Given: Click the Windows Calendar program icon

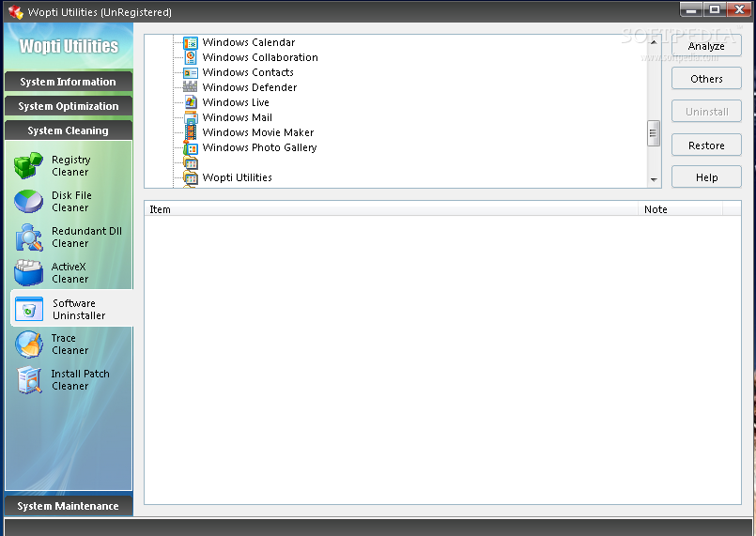Looking at the screenshot, I should coord(191,42).
